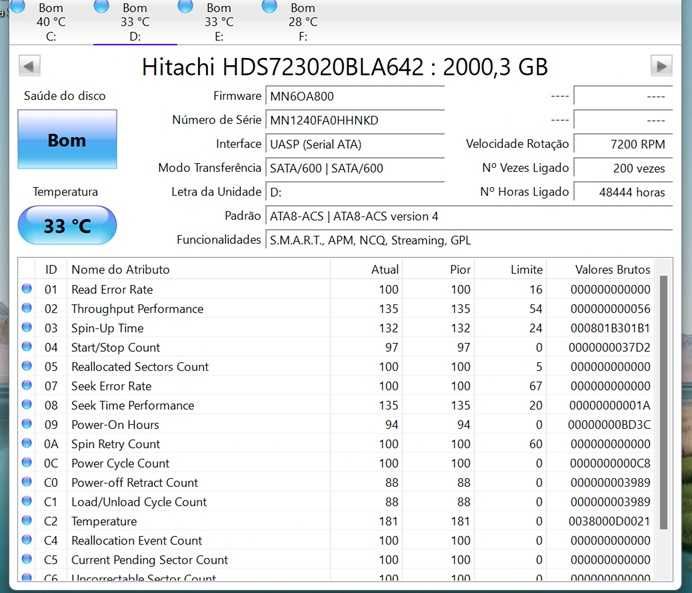Click the serial number field MN1240FA0HHNKD

pos(355,120)
